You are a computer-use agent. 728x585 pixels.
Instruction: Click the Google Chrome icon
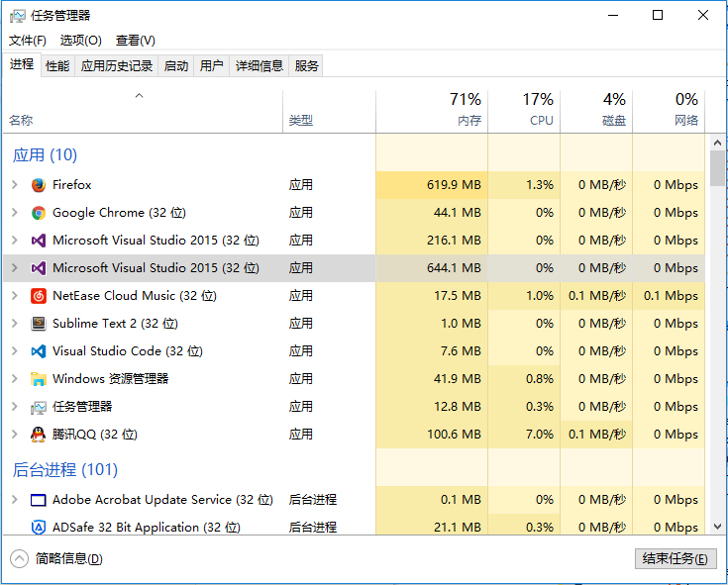[38, 213]
